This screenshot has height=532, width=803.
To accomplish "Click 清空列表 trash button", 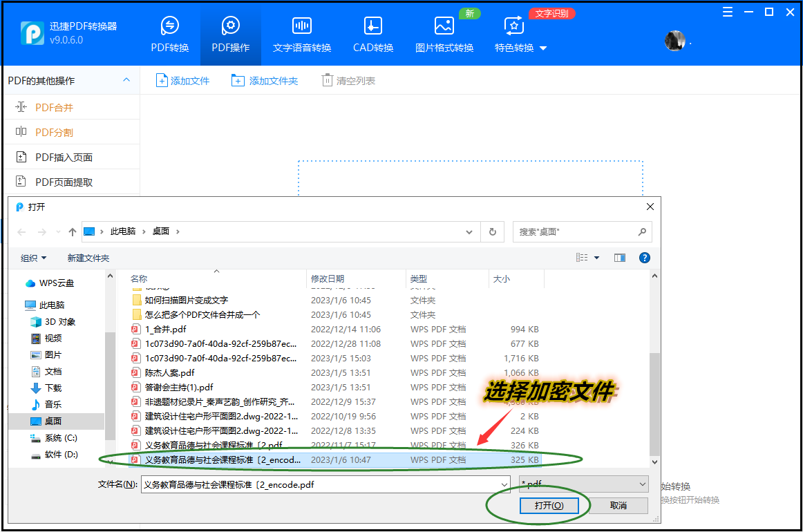I will [349, 80].
